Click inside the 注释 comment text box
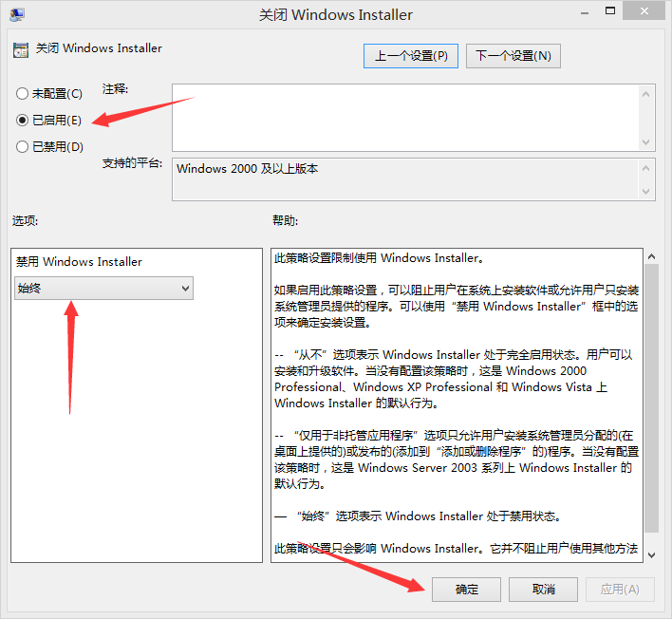This screenshot has width=672, height=619. pyautogui.click(x=405, y=118)
